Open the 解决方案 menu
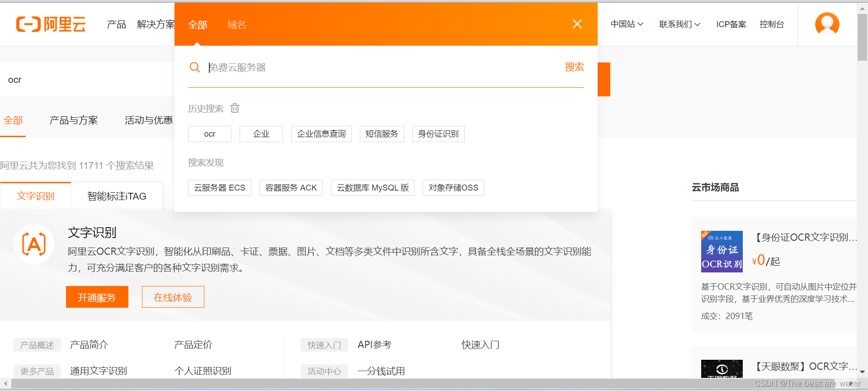 156,24
